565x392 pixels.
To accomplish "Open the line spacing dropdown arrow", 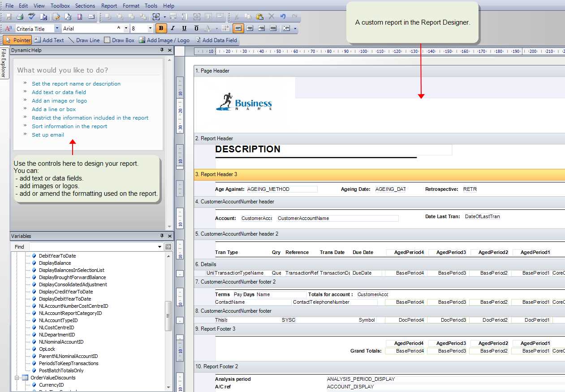I will [295, 28].
